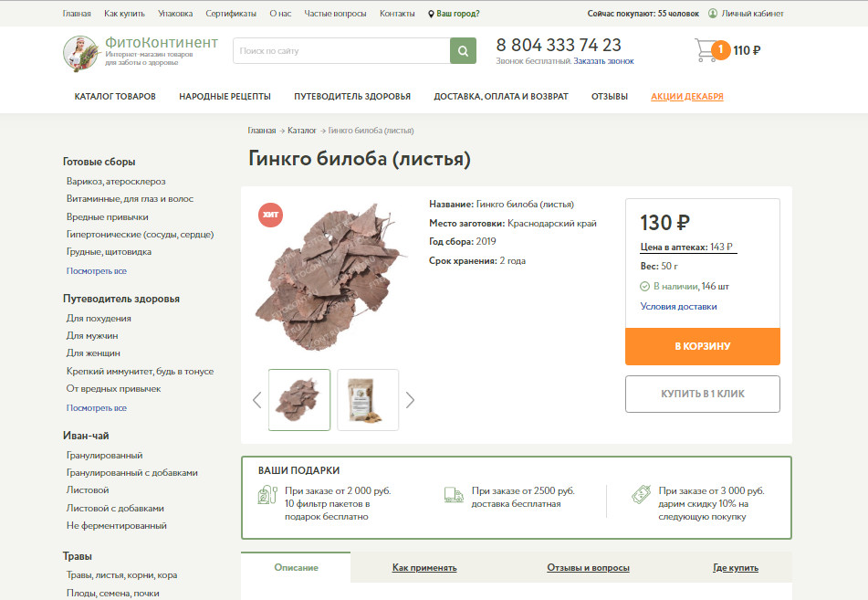Open the Личный кабинет user icon
The width and height of the screenshot is (868, 600).
tap(713, 14)
